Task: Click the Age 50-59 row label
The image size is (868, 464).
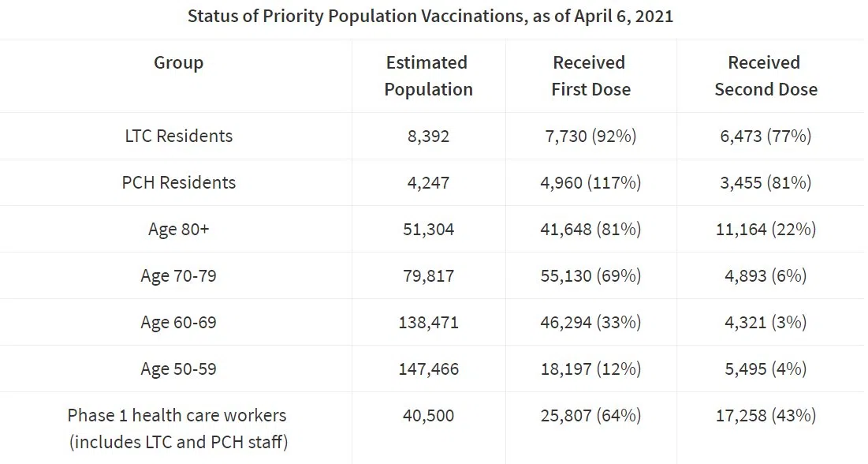Action: pos(178,369)
